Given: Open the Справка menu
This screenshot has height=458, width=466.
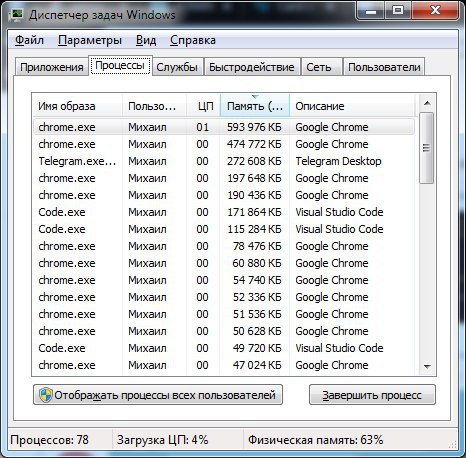Looking at the screenshot, I should point(193,40).
